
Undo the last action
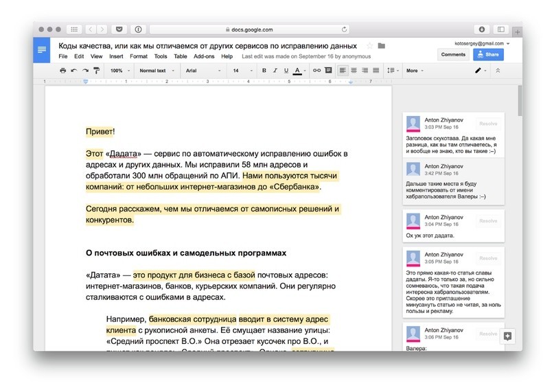click(x=74, y=70)
